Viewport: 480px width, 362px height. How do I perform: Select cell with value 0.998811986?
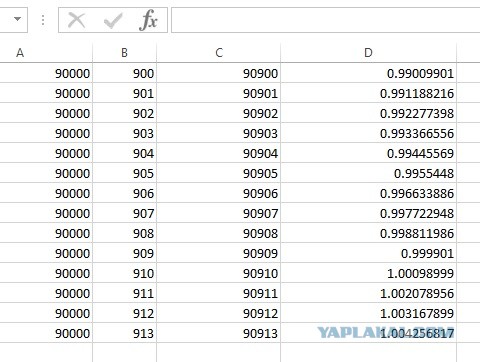click(369, 233)
